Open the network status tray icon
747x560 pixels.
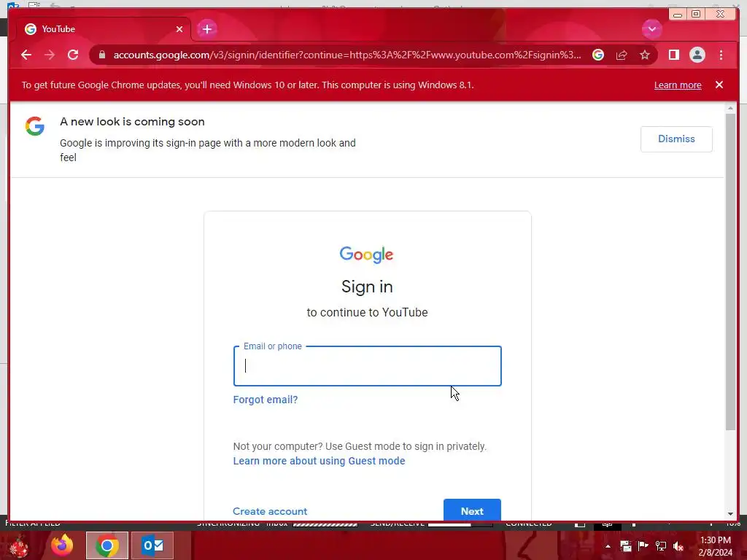click(x=661, y=546)
